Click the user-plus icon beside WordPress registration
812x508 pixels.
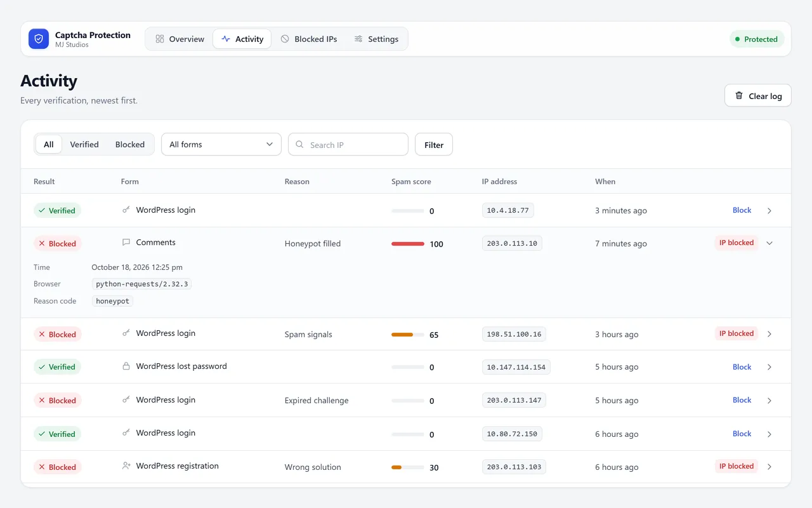[x=126, y=466]
